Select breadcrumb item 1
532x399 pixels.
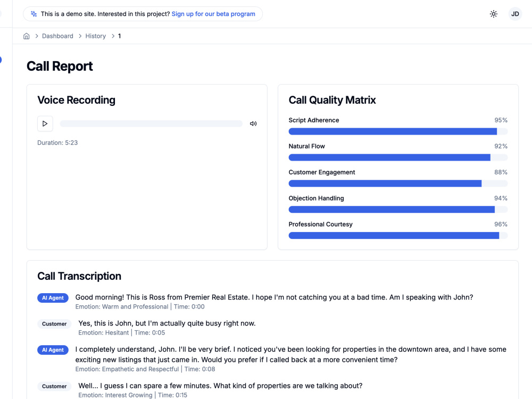[119, 36]
